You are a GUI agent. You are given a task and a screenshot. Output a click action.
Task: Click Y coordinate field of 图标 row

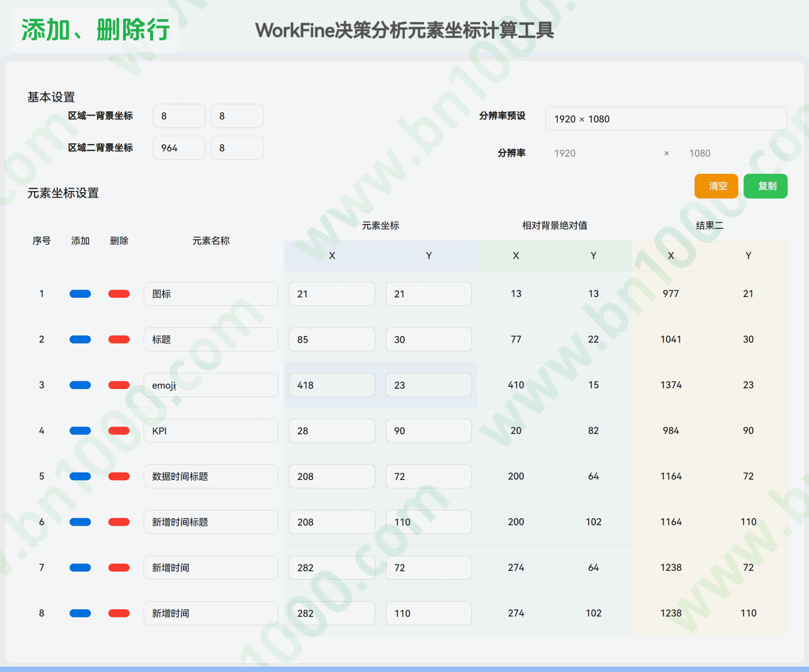point(429,294)
